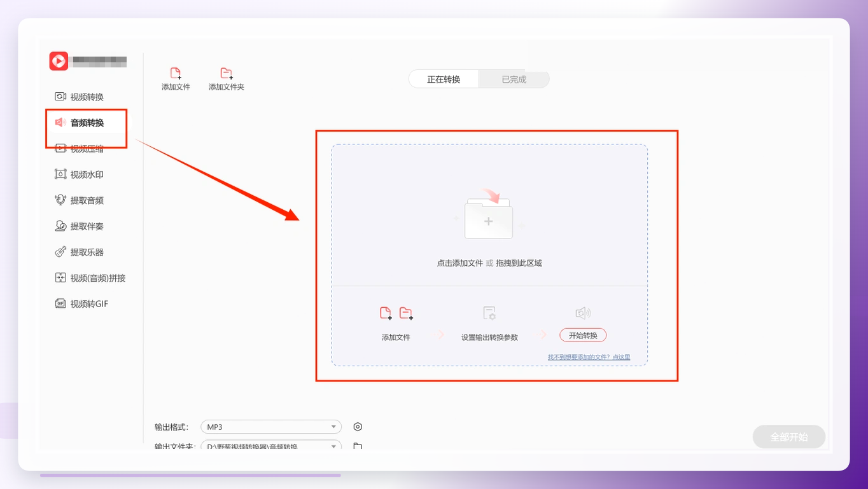
Task: Click the 设置输出转换参数 label
Action: click(x=489, y=338)
